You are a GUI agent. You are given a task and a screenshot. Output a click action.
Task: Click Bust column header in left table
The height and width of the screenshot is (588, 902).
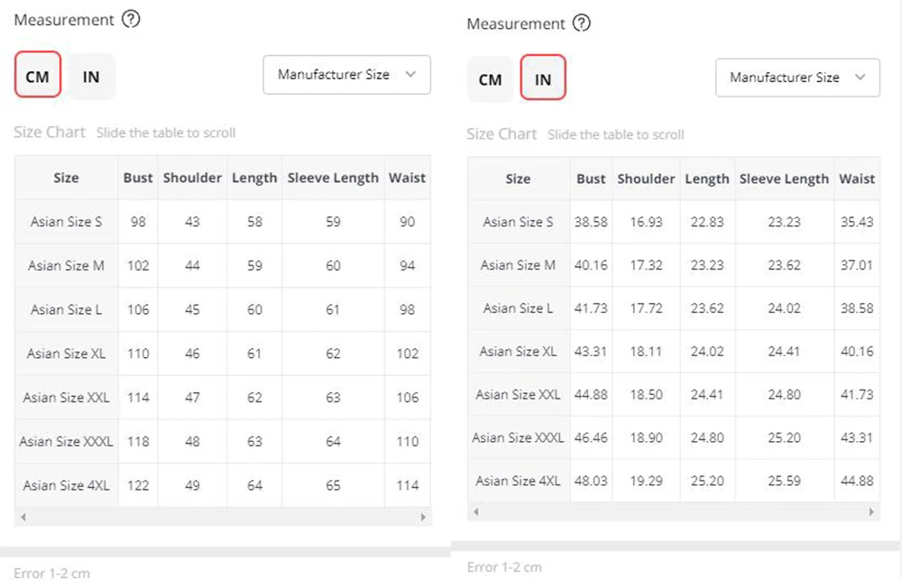138,178
